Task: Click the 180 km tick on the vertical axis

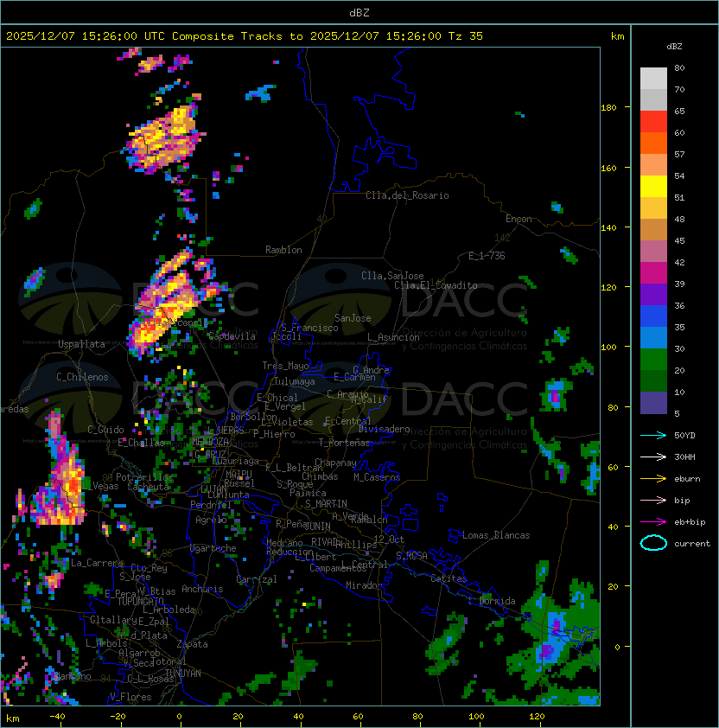Action: (608, 108)
